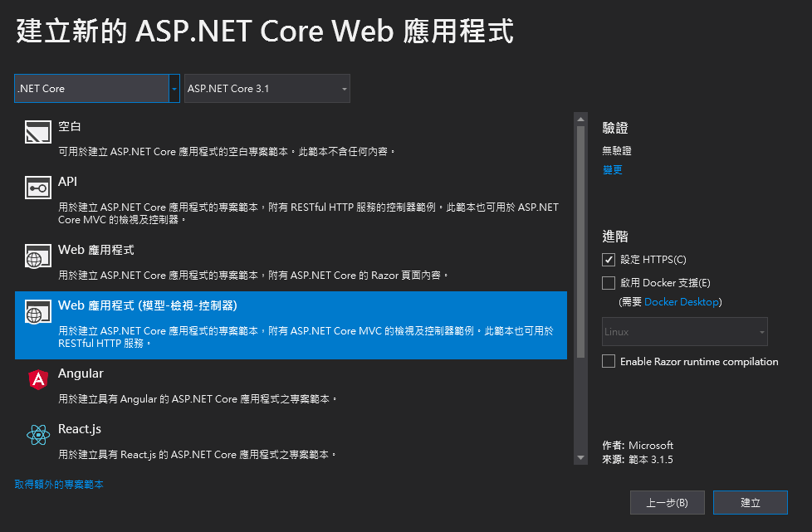Click the Razor 頁面內容 description text
Image resolution: width=812 pixels, height=532 pixels.
[x=253, y=276]
